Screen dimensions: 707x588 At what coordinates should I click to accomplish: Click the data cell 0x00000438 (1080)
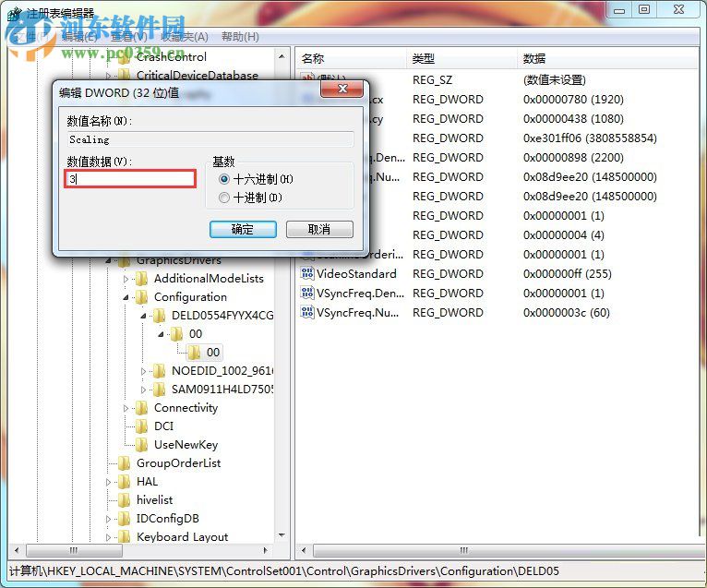coord(573,118)
